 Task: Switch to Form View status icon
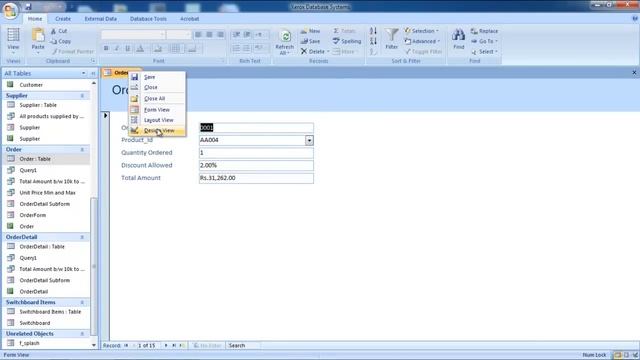tap(617, 355)
